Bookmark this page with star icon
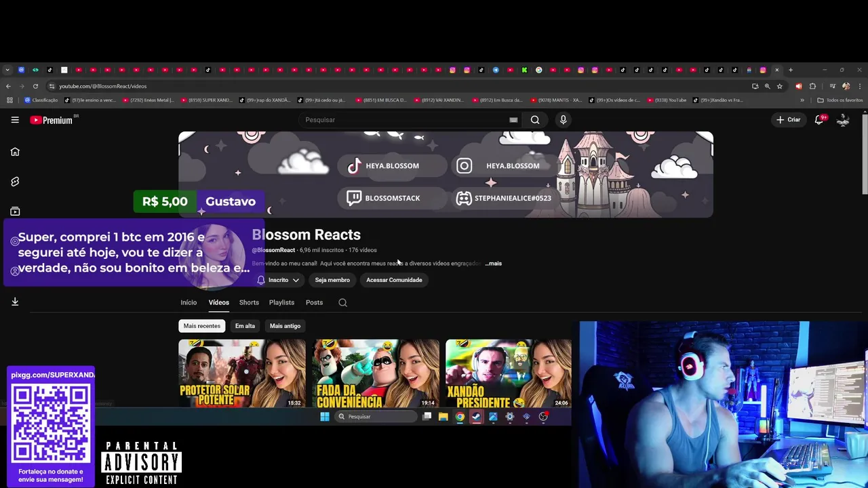Screen dimensions: 868x488 point(779,86)
